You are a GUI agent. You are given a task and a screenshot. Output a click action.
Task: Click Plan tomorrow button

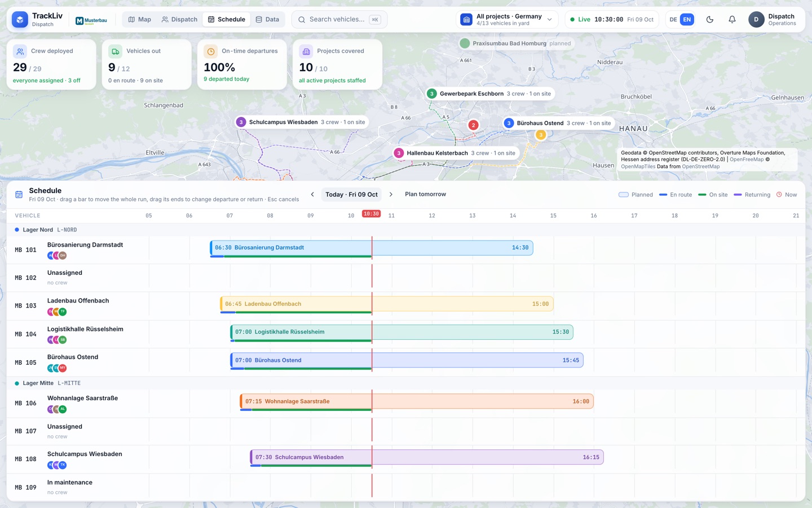coord(425,194)
